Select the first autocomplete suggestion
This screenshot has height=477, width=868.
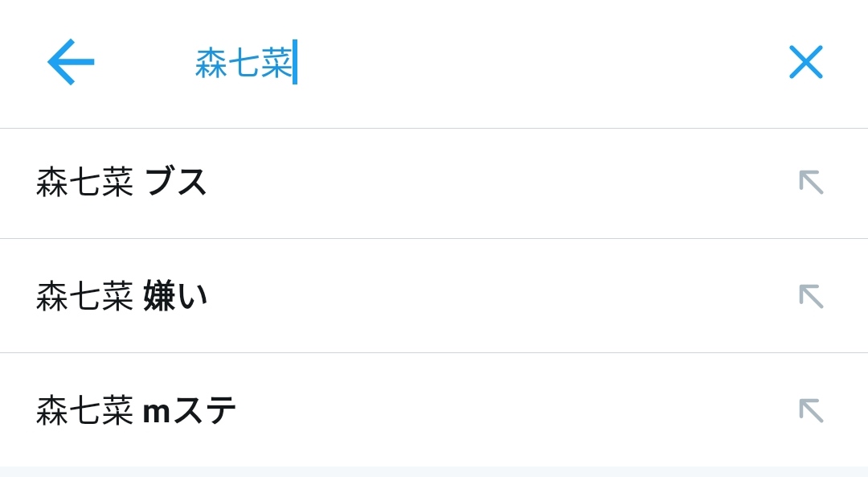coord(321,183)
